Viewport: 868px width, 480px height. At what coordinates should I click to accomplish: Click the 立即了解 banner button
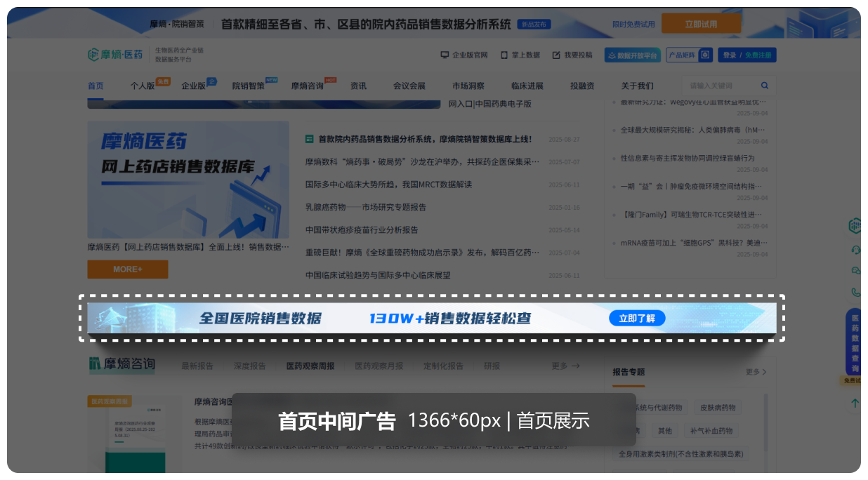636,319
